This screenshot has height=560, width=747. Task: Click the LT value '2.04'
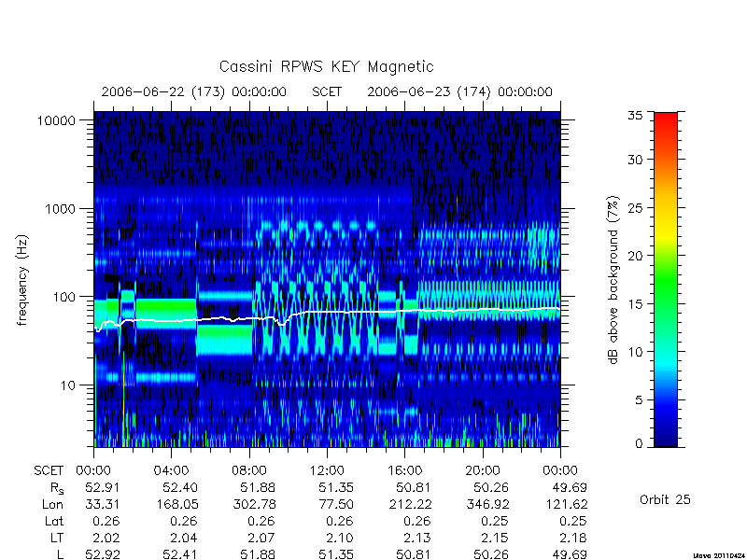click(x=184, y=538)
